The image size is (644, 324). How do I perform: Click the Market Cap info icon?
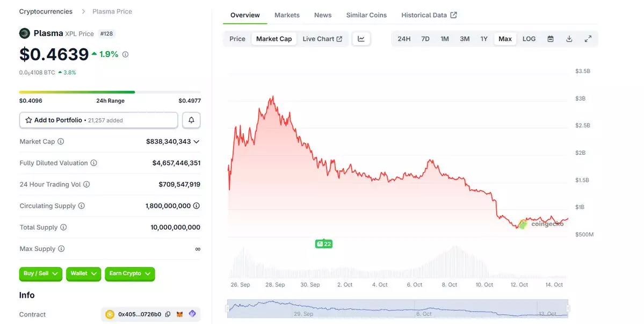(x=61, y=142)
